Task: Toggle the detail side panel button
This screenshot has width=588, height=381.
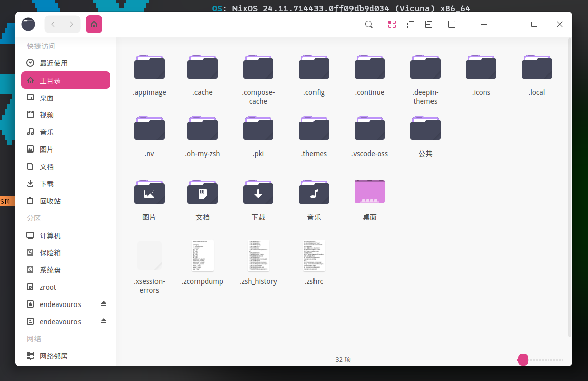Action: [x=452, y=24]
